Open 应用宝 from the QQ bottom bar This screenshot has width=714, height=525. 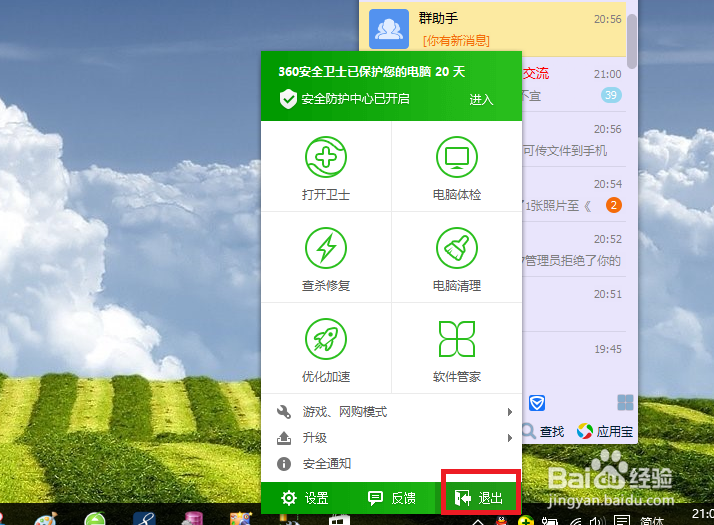coord(605,431)
